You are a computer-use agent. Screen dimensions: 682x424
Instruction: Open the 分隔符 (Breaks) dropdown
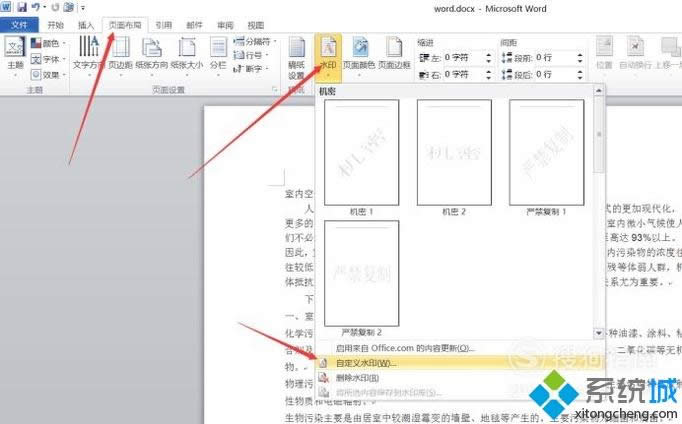(254, 42)
